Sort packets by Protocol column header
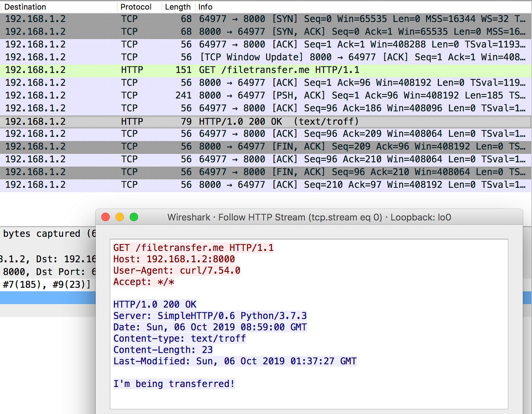 point(139,7)
